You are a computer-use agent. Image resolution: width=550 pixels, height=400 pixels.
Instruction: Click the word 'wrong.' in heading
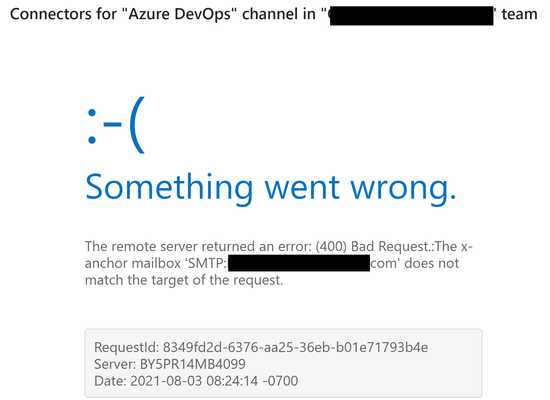pyautogui.click(x=404, y=189)
